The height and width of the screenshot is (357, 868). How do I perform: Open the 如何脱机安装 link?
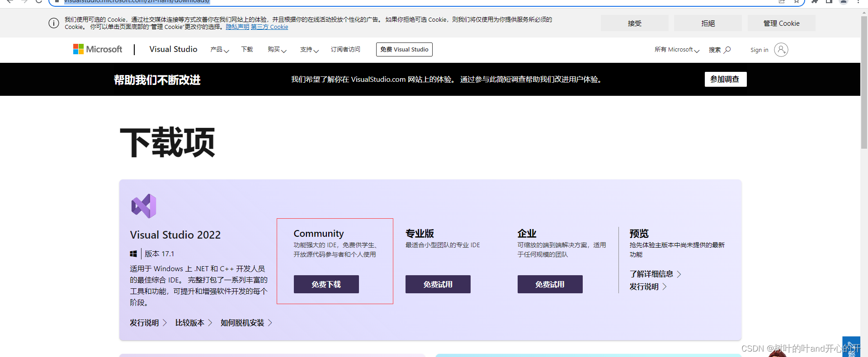pos(246,323)
